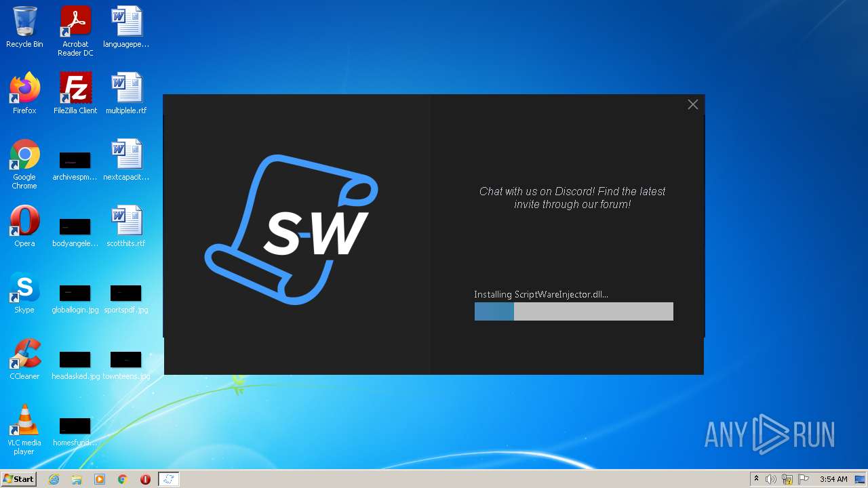The width and height of the screenshot is (868, 488).
Task: Launch Internet Explorer from the taskbar
Action: (54, 479)
